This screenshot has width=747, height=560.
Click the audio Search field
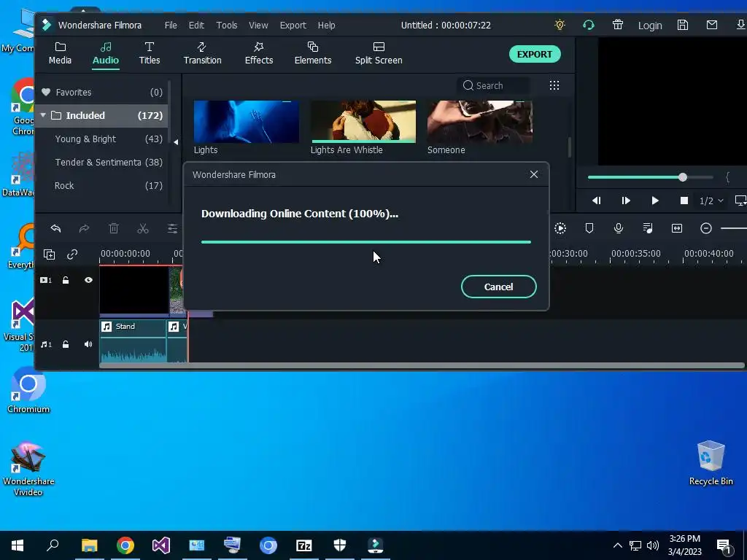point(493,86)
